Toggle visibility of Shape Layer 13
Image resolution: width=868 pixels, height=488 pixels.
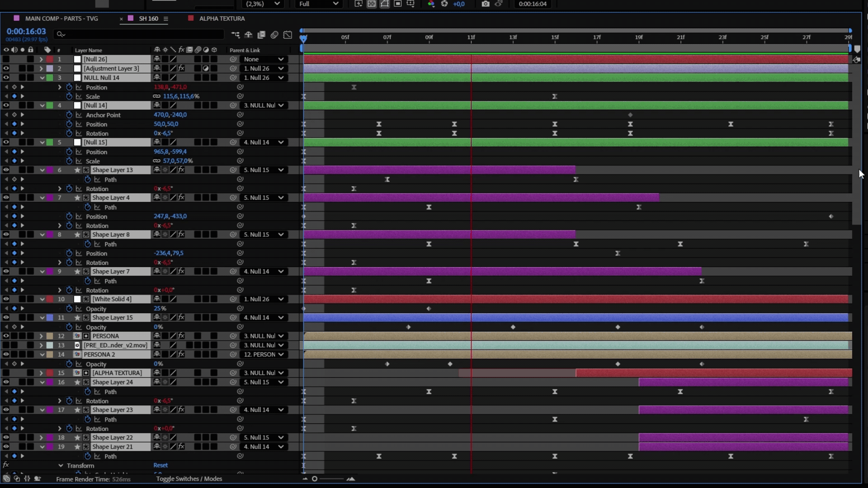point(6,170)
